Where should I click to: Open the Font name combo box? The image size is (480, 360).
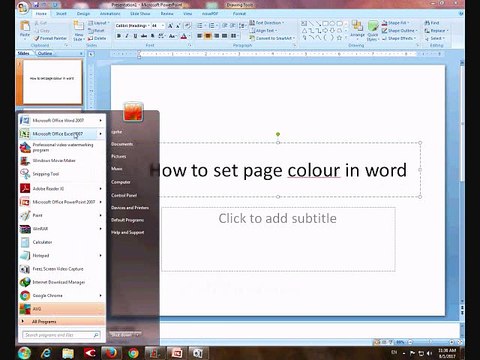point(132,26)
